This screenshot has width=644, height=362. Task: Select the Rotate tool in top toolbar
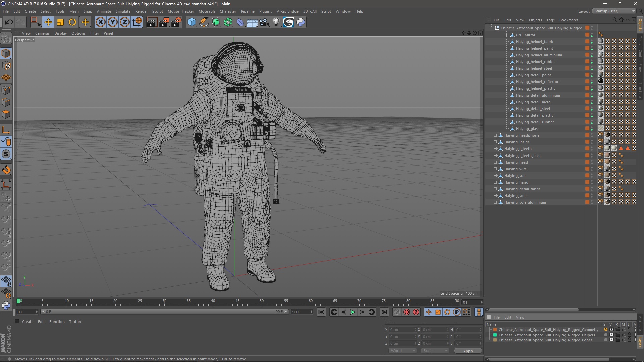click(72, 22)
